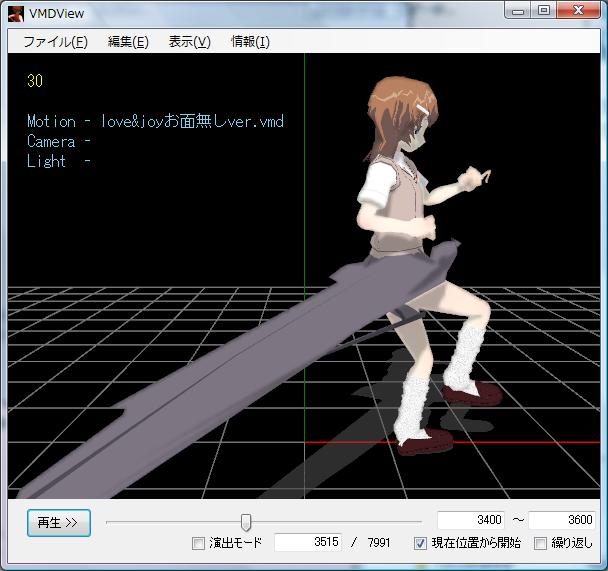Image resolution: width=608 pixels, height=571 pixels.
Task: Click the Motion file name text in the viewport
Action: (x=192, y=122)
